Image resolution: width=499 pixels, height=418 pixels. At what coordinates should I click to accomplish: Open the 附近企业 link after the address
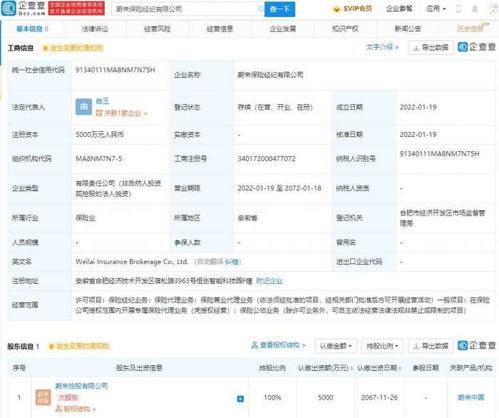click(269, 281)
